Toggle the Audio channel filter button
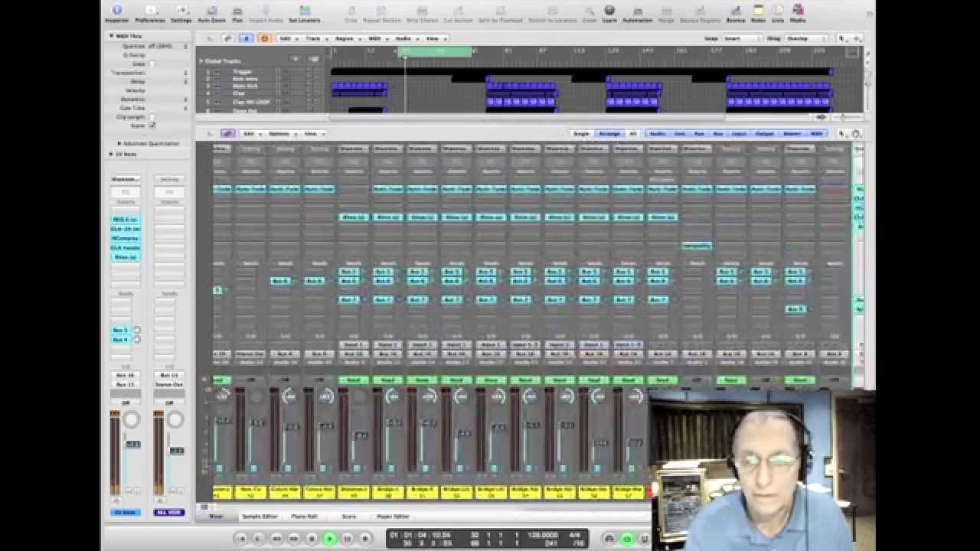The image size is (980, 551). 658,133
